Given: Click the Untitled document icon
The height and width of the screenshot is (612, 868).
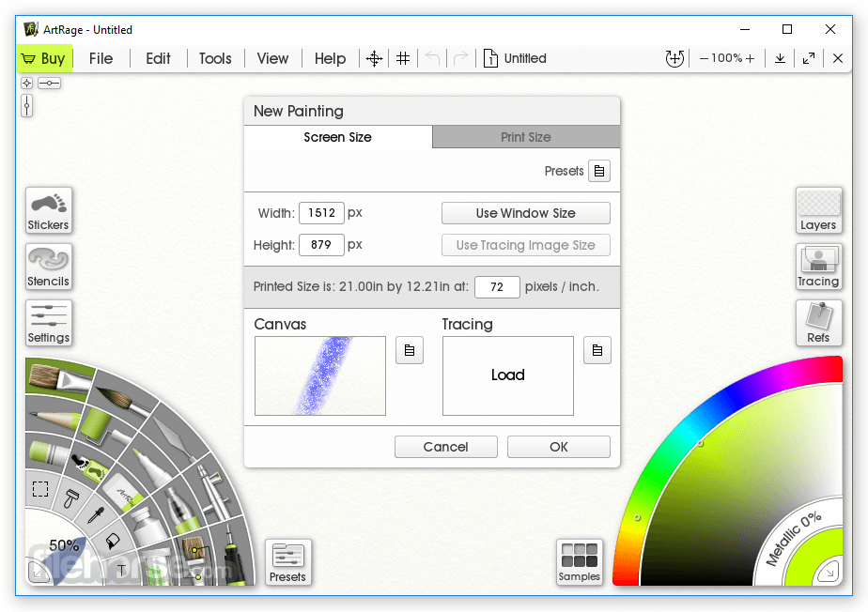Looking at the screenshot, I should [x=490, y=58].
